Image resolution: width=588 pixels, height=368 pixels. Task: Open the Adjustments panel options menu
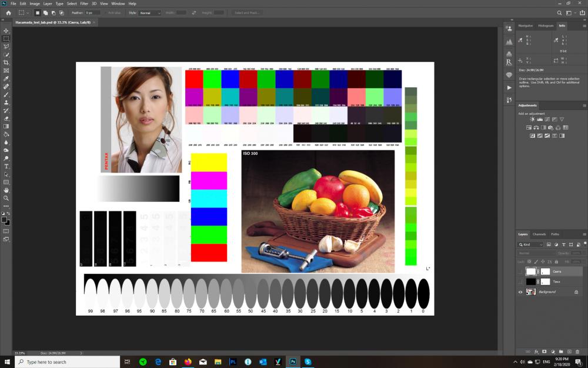(x=584, y=105)
